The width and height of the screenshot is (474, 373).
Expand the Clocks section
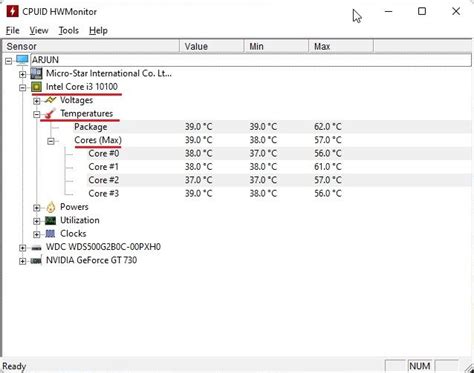point(37,235)
